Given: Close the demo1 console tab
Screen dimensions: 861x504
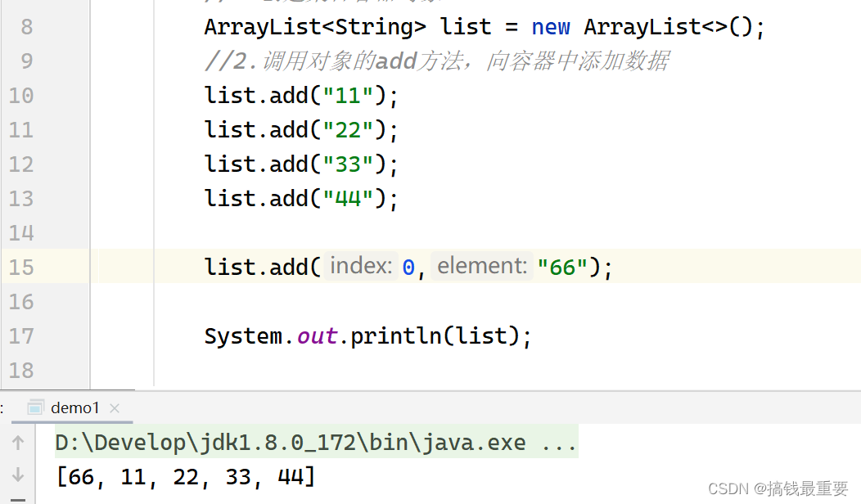Looking at the screenshot, I should (x=113, y=407).
